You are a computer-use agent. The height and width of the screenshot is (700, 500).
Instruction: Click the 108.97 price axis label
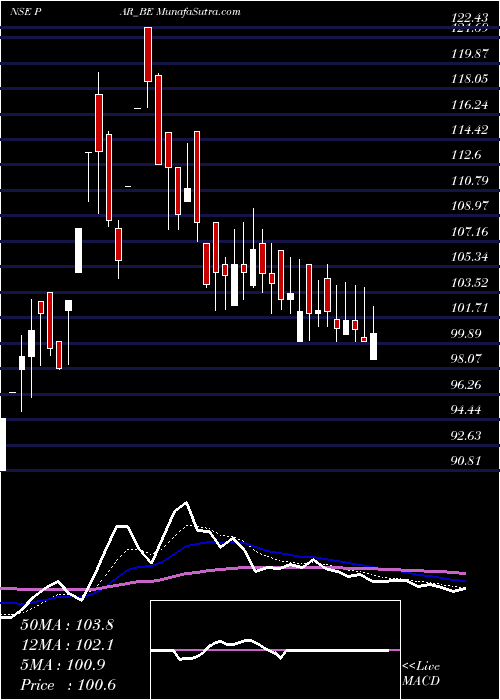(x=467, y=207)
